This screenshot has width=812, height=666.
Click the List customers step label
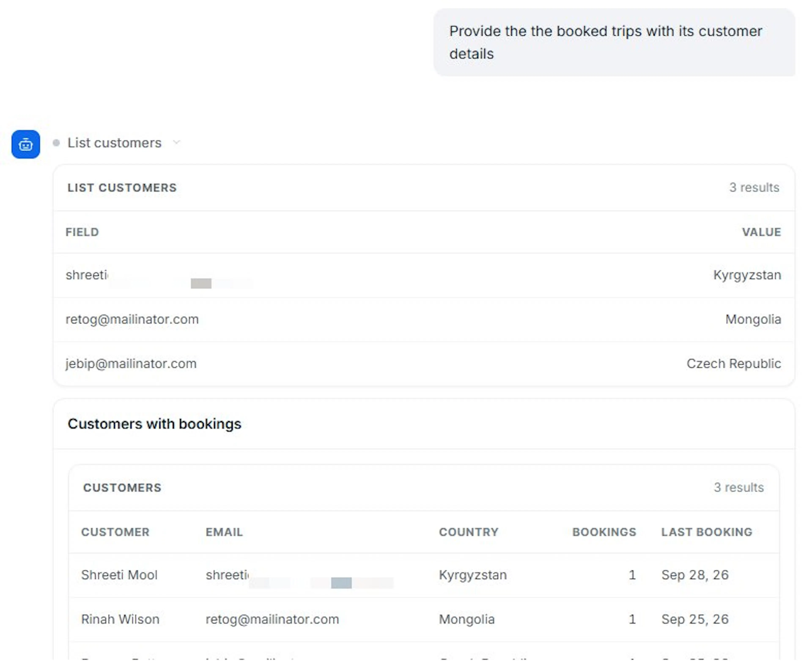coord(114,143)
